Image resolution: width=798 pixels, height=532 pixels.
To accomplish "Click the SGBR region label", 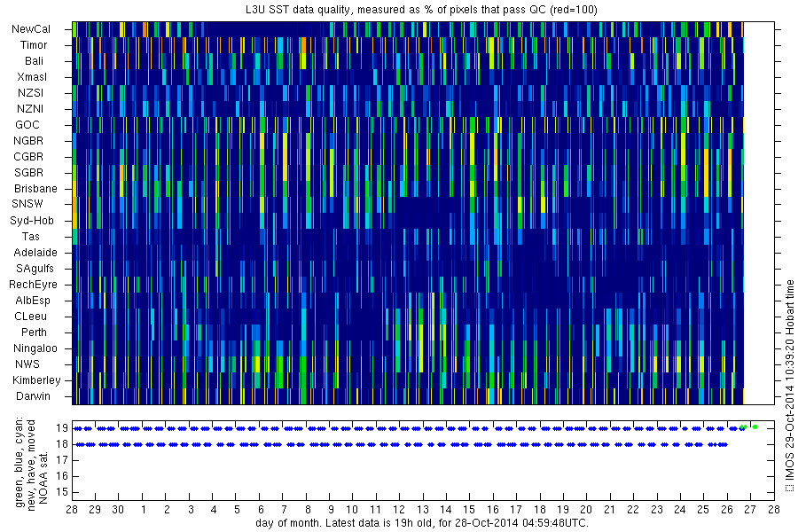I will tap(28, 173).
